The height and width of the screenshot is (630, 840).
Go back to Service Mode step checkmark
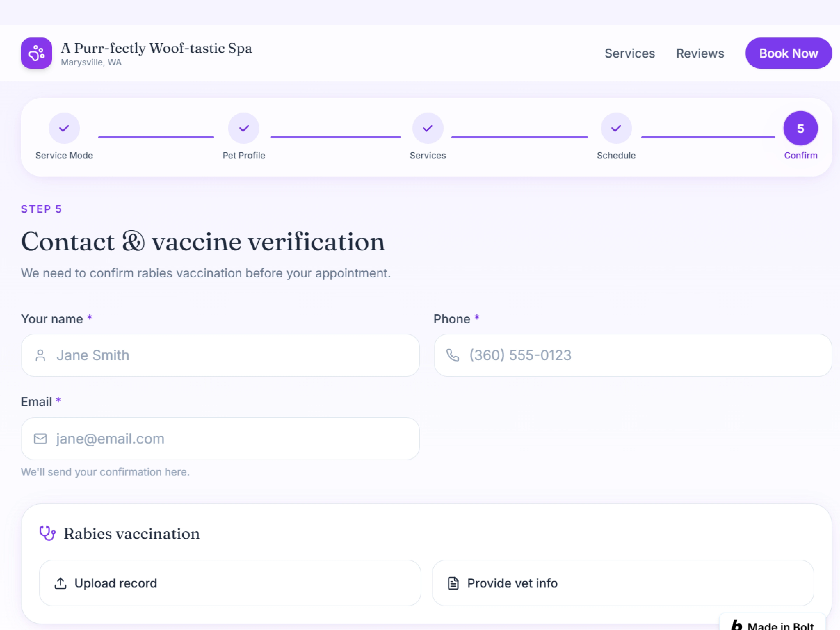coord(64,128)
